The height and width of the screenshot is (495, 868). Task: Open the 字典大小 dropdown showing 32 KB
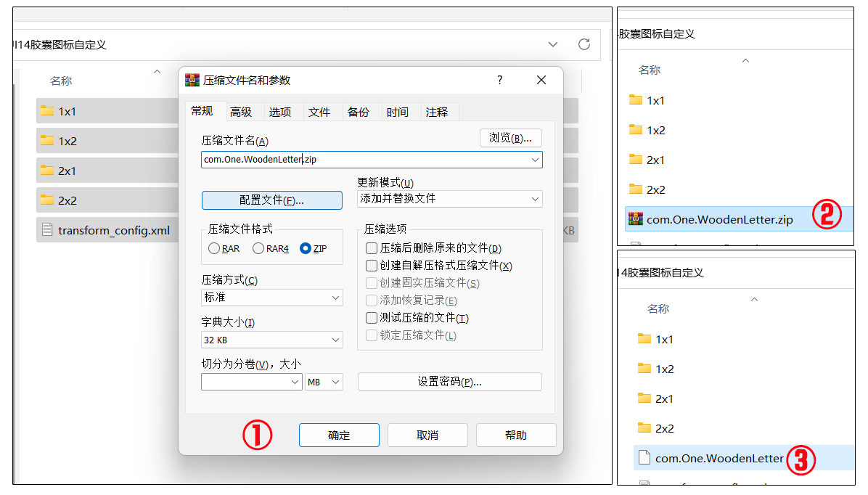pos(271,340)
